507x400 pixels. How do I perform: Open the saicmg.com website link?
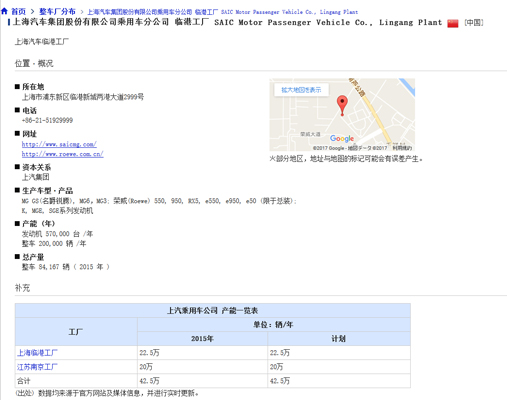[59, 144]
